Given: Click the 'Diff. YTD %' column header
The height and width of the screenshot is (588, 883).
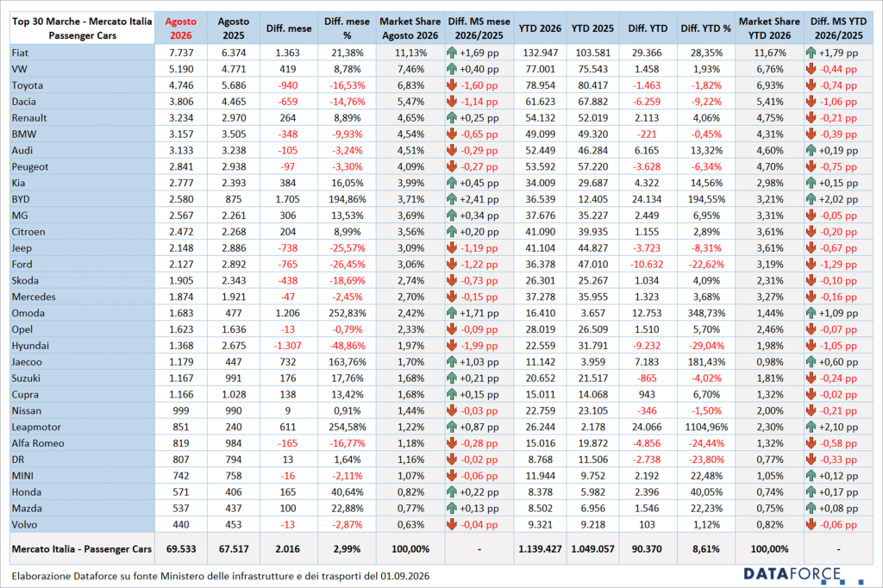Looking at the screenshot, I should point(705,28).
